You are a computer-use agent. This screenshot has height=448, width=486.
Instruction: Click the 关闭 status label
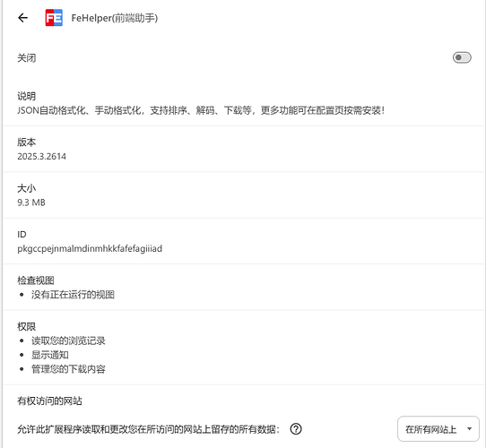coord(27,58)
